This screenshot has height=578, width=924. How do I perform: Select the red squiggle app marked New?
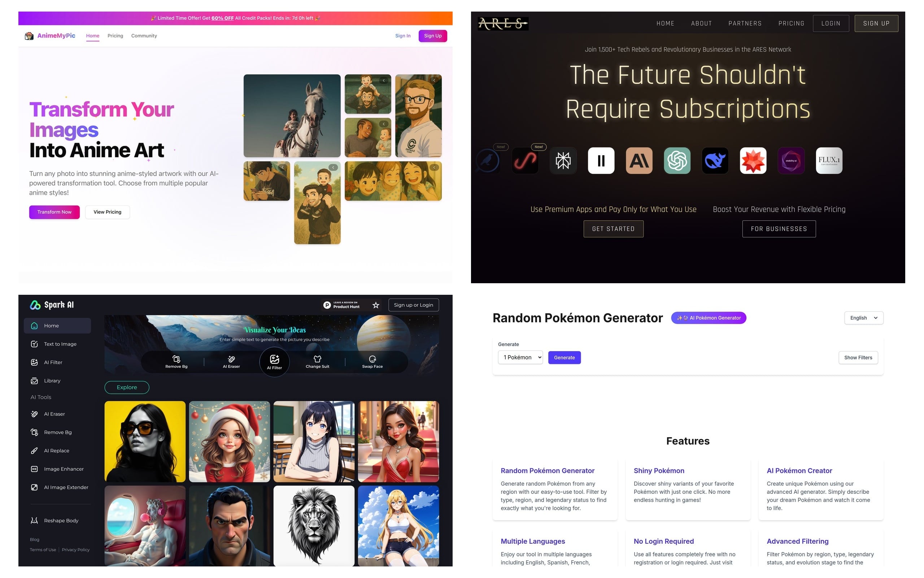525,160
